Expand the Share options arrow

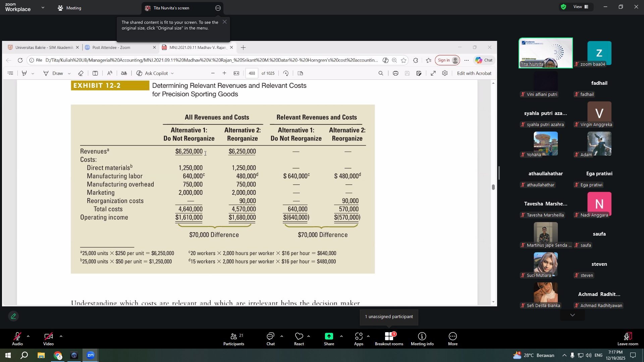341,336
